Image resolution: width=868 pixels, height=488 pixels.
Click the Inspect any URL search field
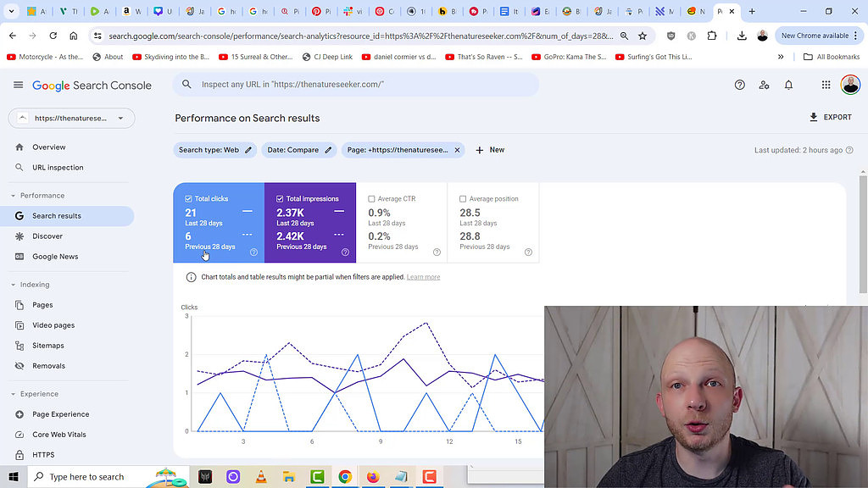point(356,85)
